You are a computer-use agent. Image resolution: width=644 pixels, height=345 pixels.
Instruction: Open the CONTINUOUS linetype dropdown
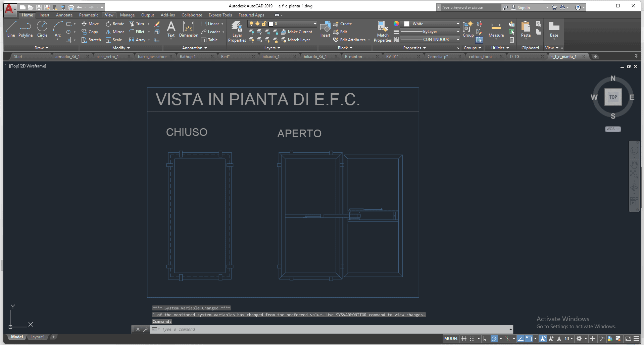pos(458,40)
